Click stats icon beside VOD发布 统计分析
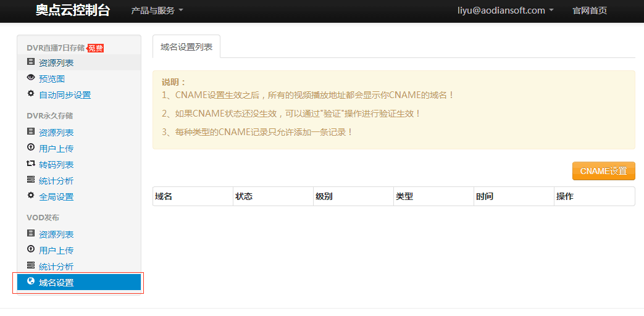 (x=31, y=265)
